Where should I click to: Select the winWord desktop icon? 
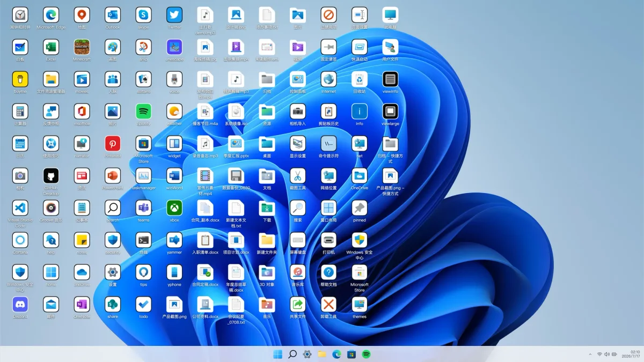(174, 176)
